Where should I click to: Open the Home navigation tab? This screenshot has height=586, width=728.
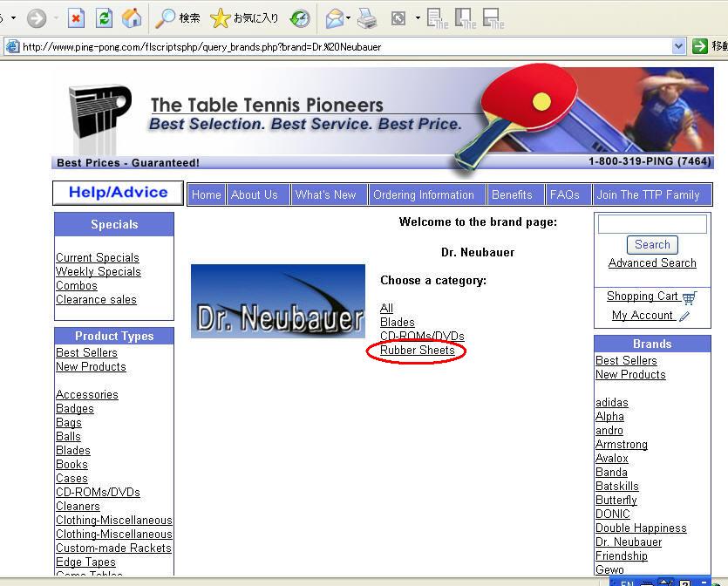tap(206, 194)
